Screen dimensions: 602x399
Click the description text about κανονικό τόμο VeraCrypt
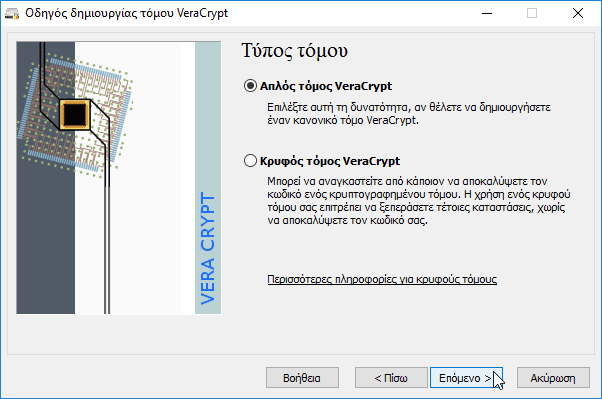pyautogui.click(x=409, y=114)
